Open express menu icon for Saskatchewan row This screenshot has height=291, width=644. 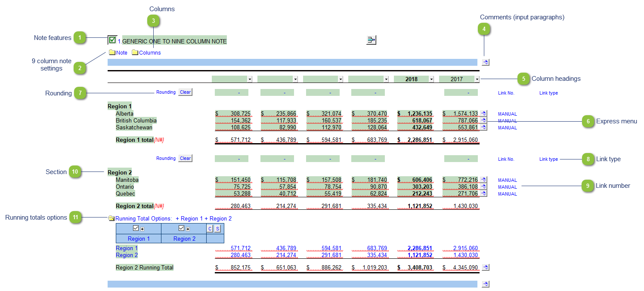pos(483,127)
